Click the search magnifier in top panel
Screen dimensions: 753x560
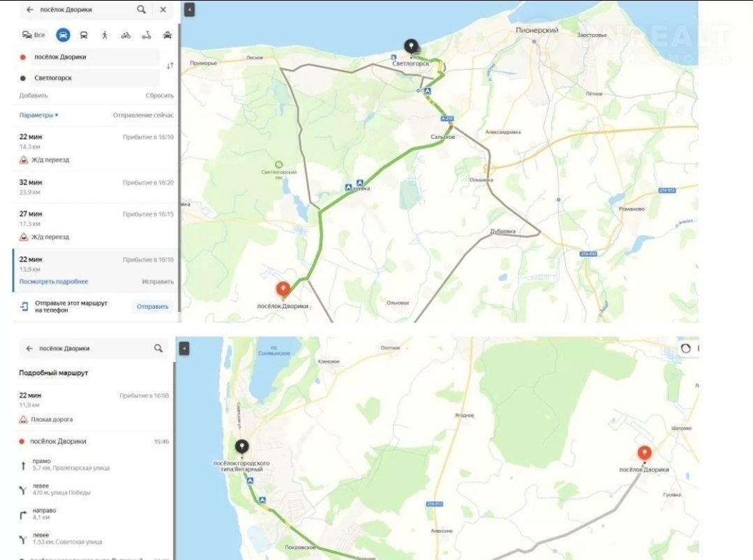click(142, 10)
